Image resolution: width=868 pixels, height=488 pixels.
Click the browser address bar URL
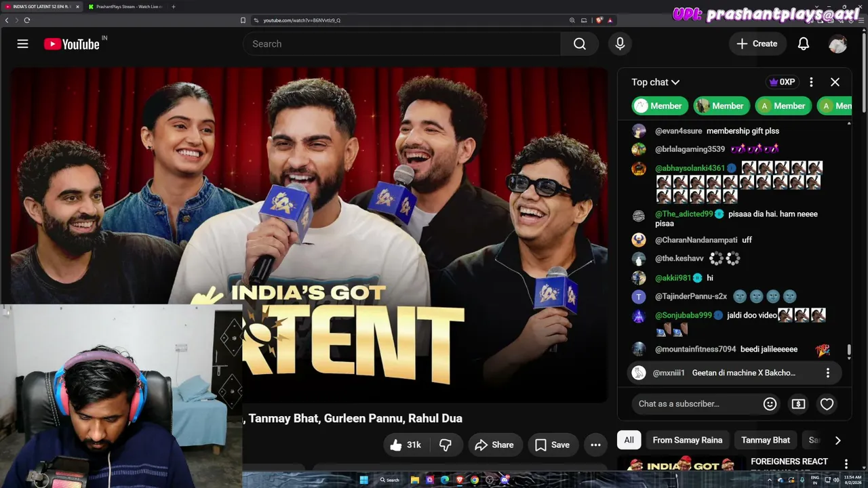click(x=302, y=20)
